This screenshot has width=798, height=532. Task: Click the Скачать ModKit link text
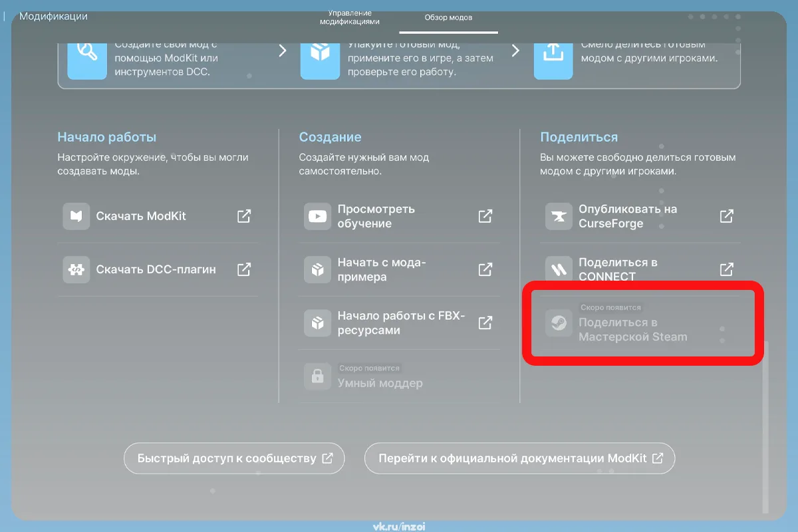[141, 216]
